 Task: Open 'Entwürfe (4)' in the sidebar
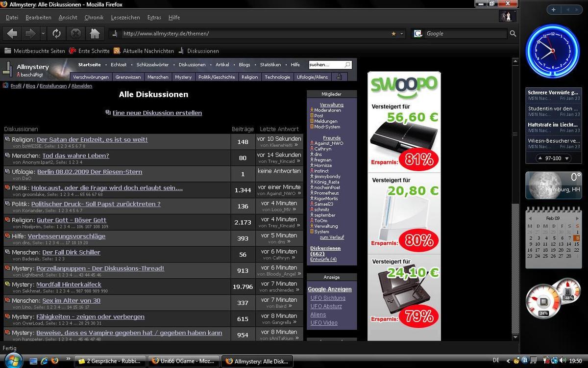point(323,259)
